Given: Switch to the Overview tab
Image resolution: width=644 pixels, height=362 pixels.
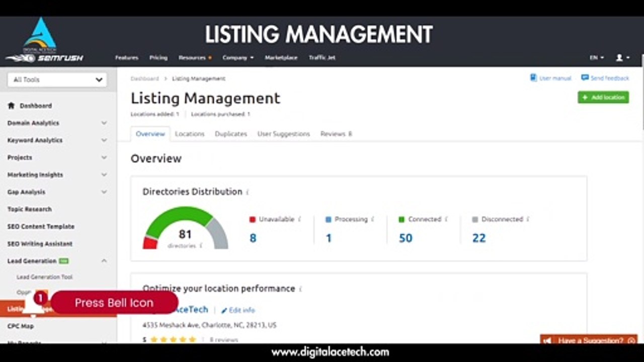Looking at the screenshot, I should point(150,134).
